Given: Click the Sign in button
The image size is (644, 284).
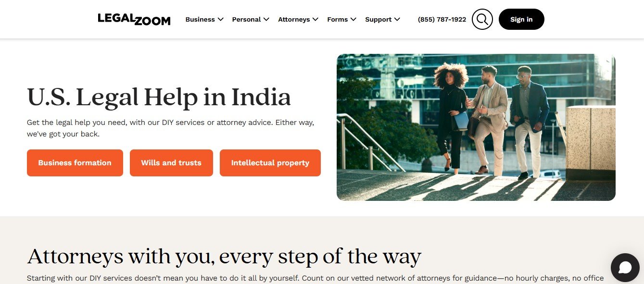Looking at the screenshot, I should 521,19.
